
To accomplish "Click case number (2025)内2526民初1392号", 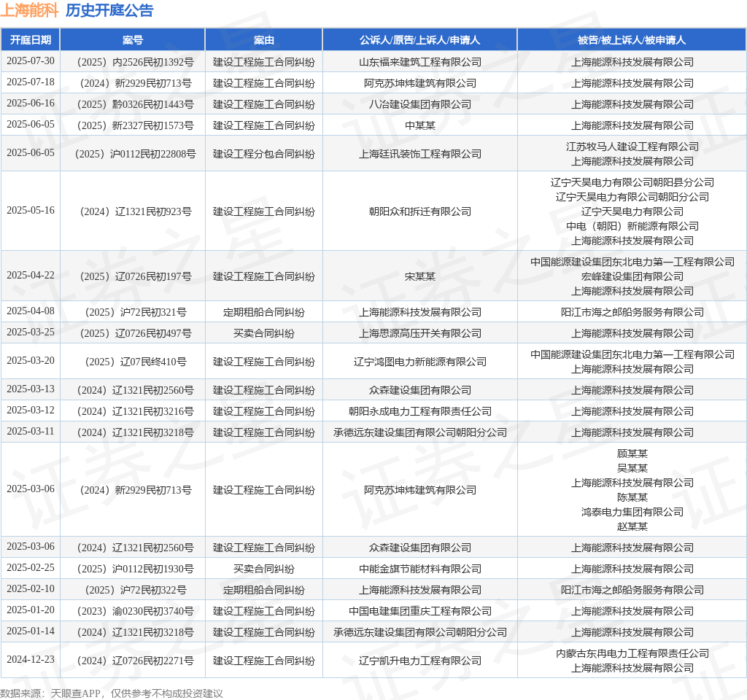I will tap(135, 62).
